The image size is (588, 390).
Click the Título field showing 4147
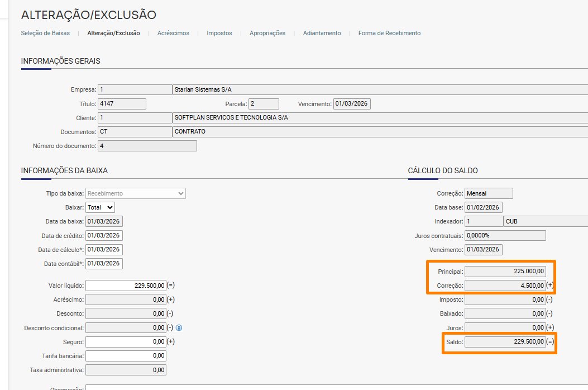122,103
